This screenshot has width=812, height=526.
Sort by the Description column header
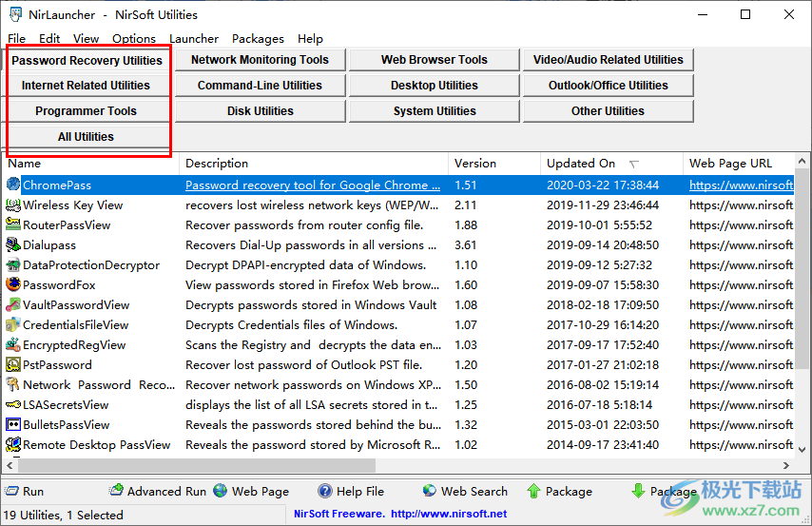[x=314, y=164]
